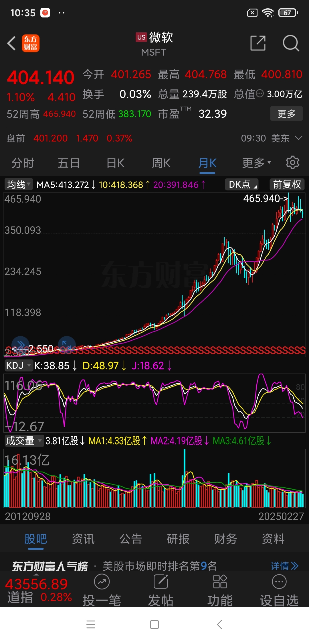Tap the 市盈TTM 32.39 value

point(213,114)
